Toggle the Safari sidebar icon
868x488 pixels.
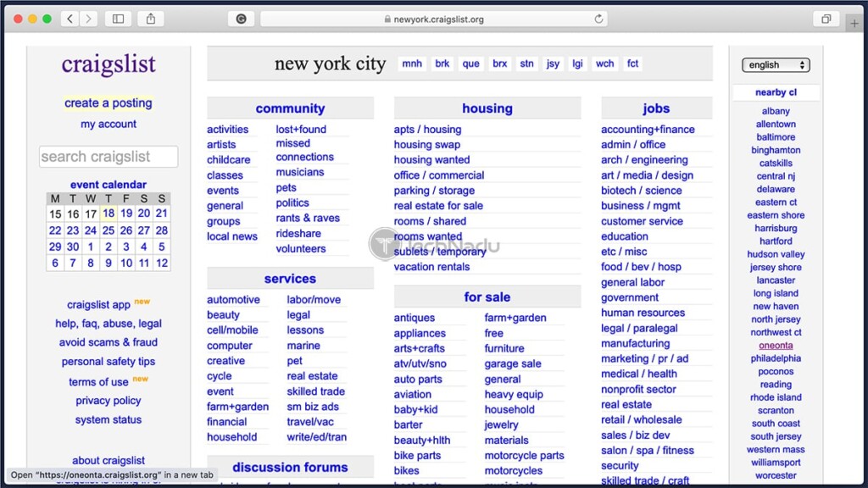[118, 19]
